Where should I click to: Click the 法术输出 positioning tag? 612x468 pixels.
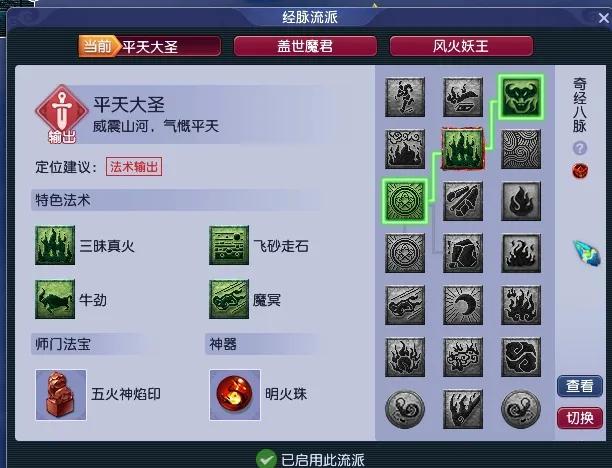134,167
